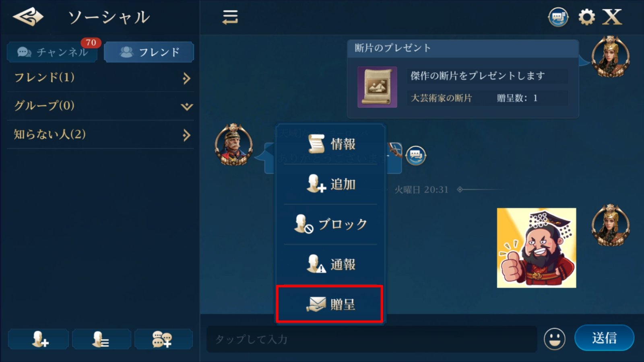
Task: Click the chat bubble icon near the gear
Action: [x=558, y=17]
